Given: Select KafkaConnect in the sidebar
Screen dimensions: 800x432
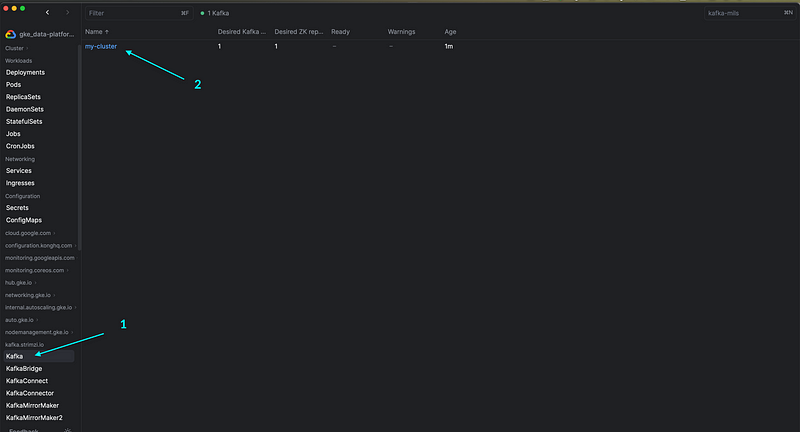Looking at the screenshot, I should click(27, 381).
